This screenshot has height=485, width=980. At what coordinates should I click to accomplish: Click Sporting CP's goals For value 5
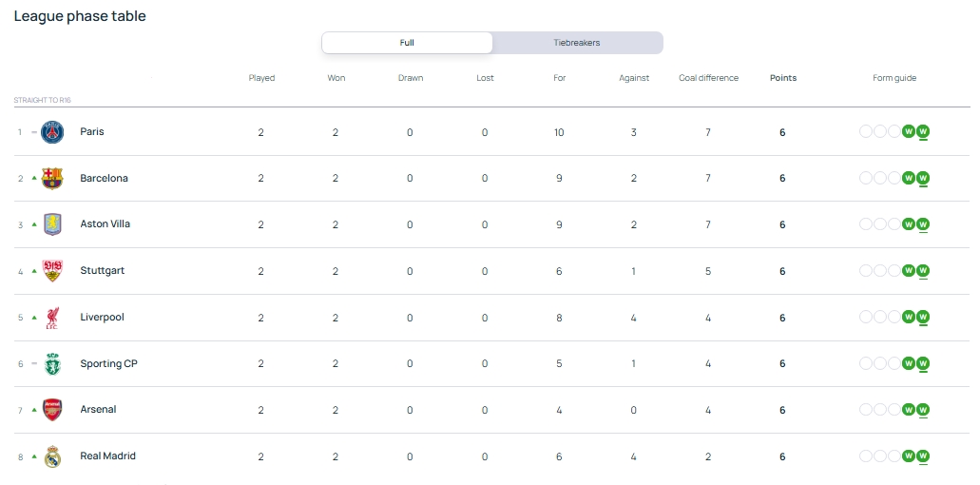click(559, 363)
